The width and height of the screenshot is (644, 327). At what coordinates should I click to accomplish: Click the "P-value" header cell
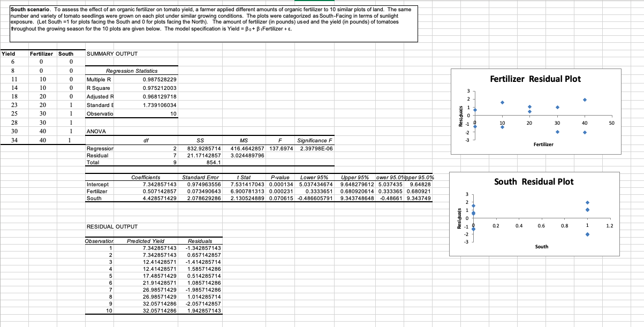(x=280, y=178)
